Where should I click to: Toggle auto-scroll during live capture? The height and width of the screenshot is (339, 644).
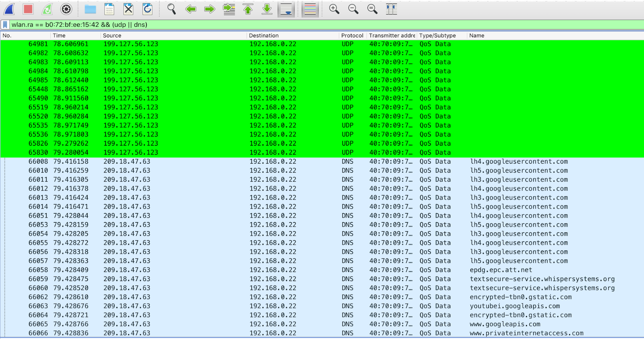[x=286, y=9]
